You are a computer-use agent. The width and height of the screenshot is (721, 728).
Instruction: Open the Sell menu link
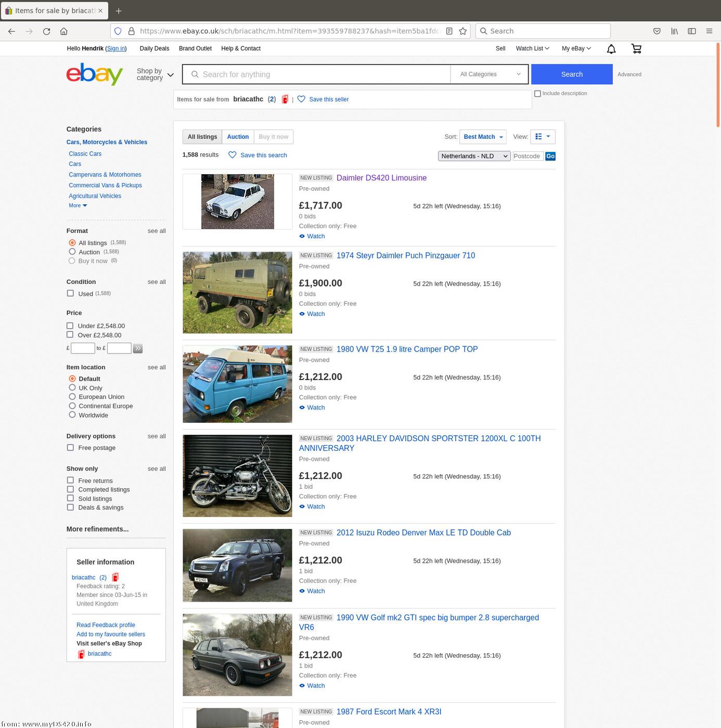coord(500,48)
